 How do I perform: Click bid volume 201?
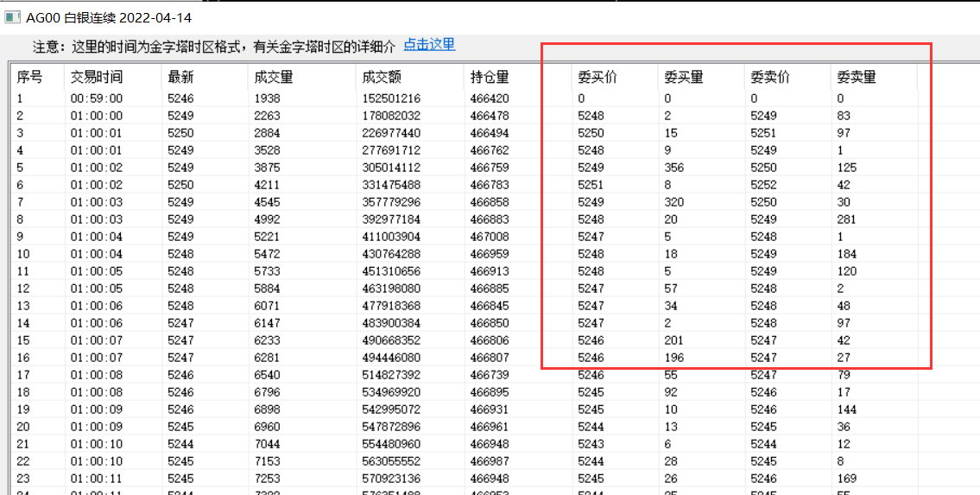pyautogui.click(x=673, y=340)
